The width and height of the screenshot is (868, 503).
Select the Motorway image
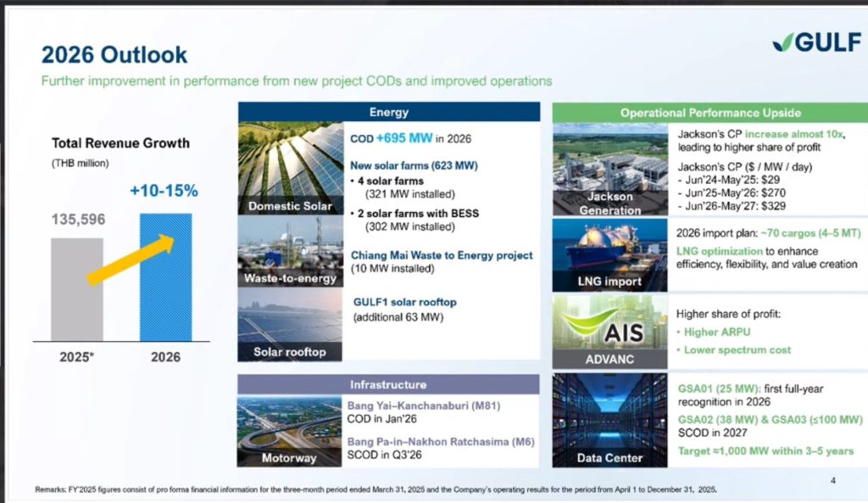coord(289,431)
